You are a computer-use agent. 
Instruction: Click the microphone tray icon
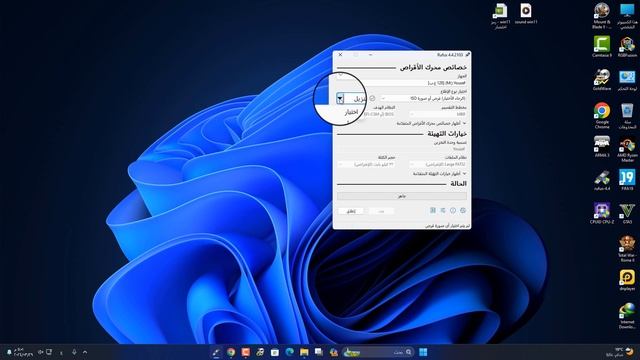(x=74, y=352)
